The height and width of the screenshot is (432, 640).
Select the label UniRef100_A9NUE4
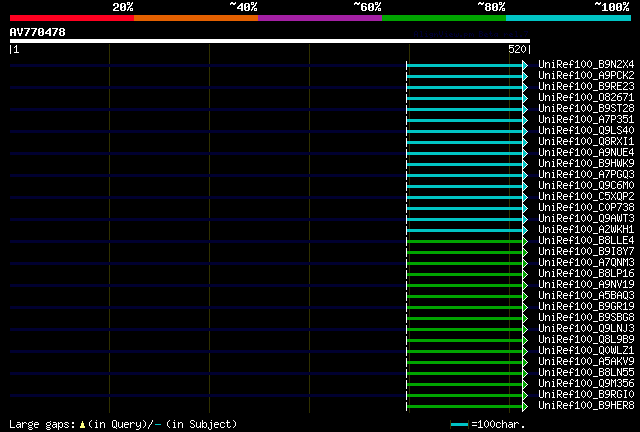(x=586, y=152)
